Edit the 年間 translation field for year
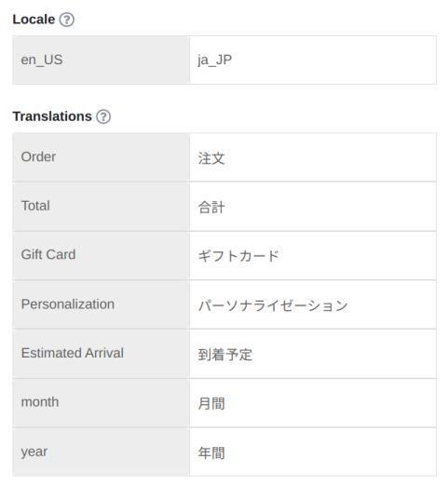Screen dimensions: 448x486 point(313,452)
